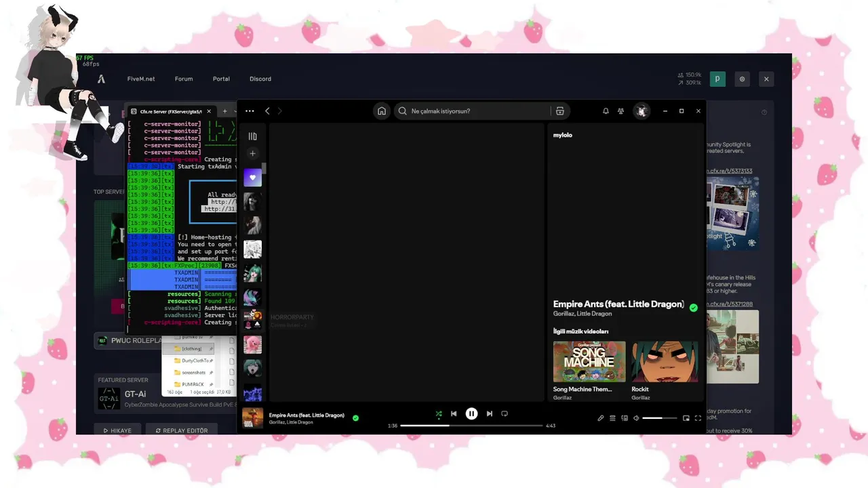The width and height of the screenshot is (868, 488).
Task: Click the player count '150.9k' in FiveM
Action: [x=693, y=75]
